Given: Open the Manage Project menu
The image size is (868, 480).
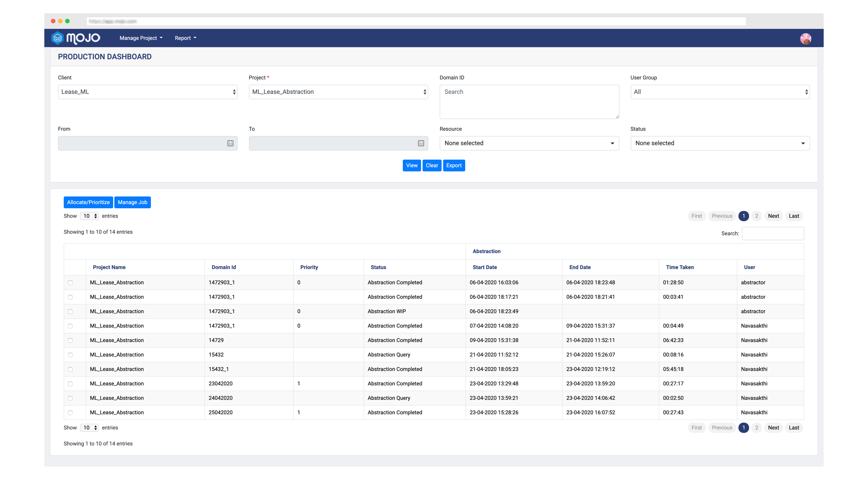Looking at the screenshot, I should (x=141, y=38).
